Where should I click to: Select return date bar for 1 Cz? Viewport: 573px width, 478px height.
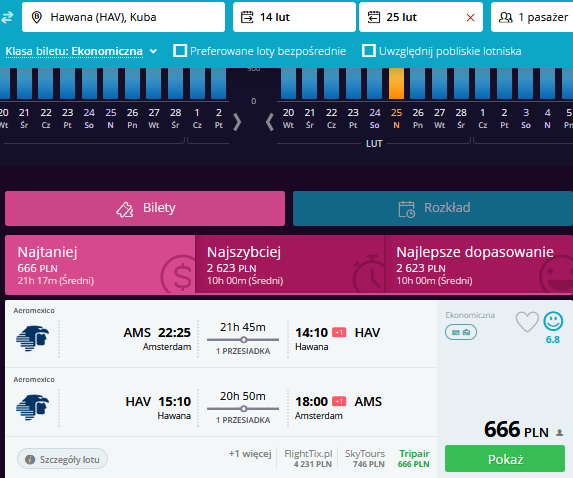[482, 84]
